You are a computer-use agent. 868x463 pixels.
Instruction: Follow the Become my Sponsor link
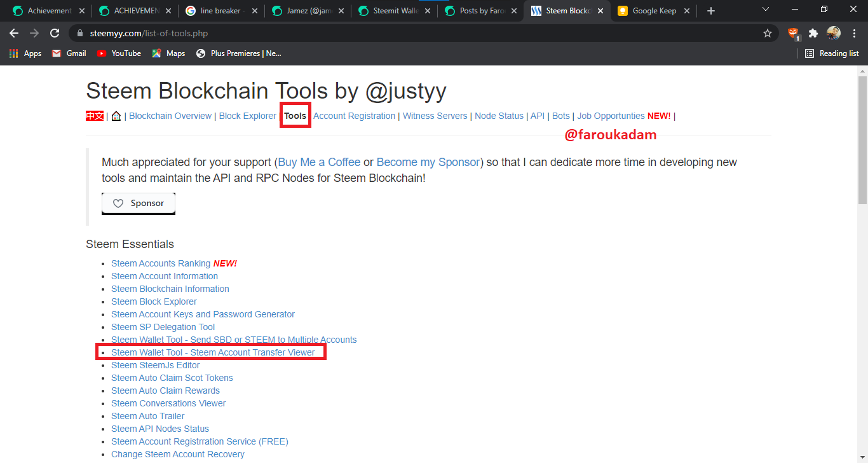pos(428,162)
